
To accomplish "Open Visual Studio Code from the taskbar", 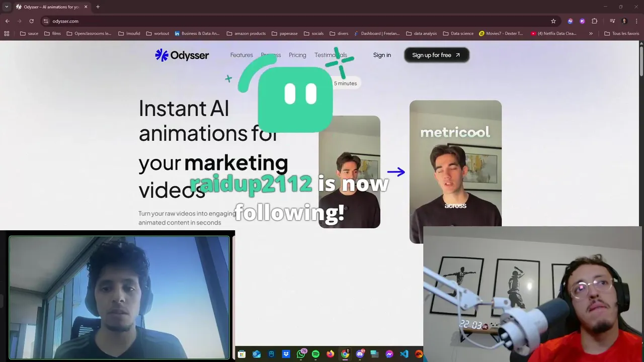I will point(404,354).
